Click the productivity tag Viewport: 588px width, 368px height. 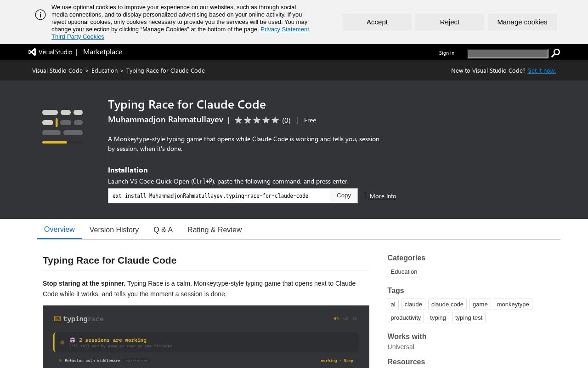[x=406, y=318]
